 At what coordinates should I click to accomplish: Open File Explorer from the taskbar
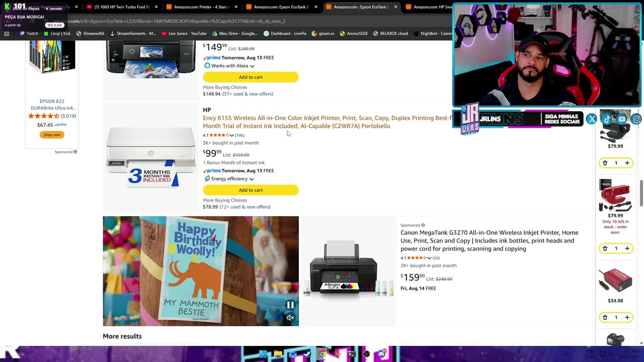point(278,354)
